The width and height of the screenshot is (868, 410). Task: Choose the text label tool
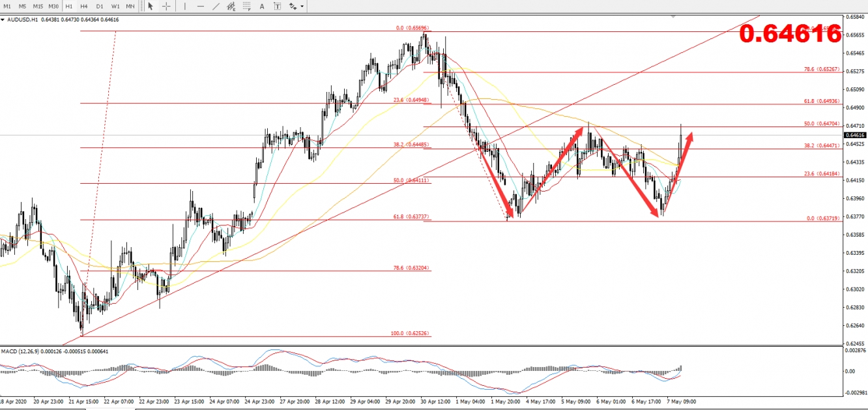pos(278,7)
